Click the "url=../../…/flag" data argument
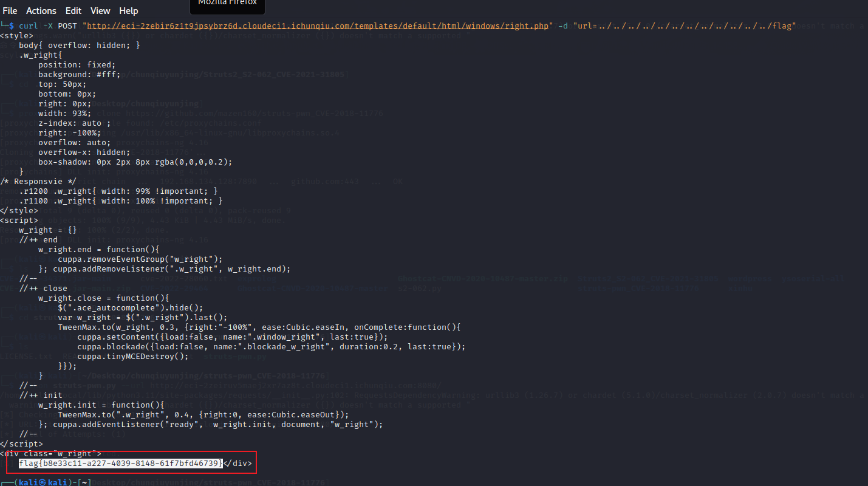The image size is (868, 486). [x=684, y=26]
